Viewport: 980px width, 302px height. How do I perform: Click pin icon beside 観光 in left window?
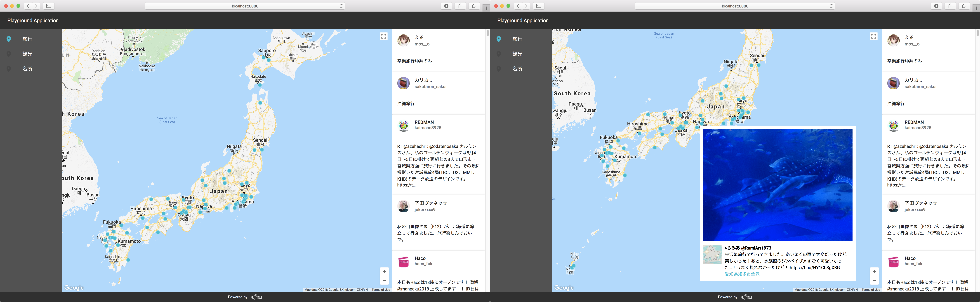click(x=9, y=54)
